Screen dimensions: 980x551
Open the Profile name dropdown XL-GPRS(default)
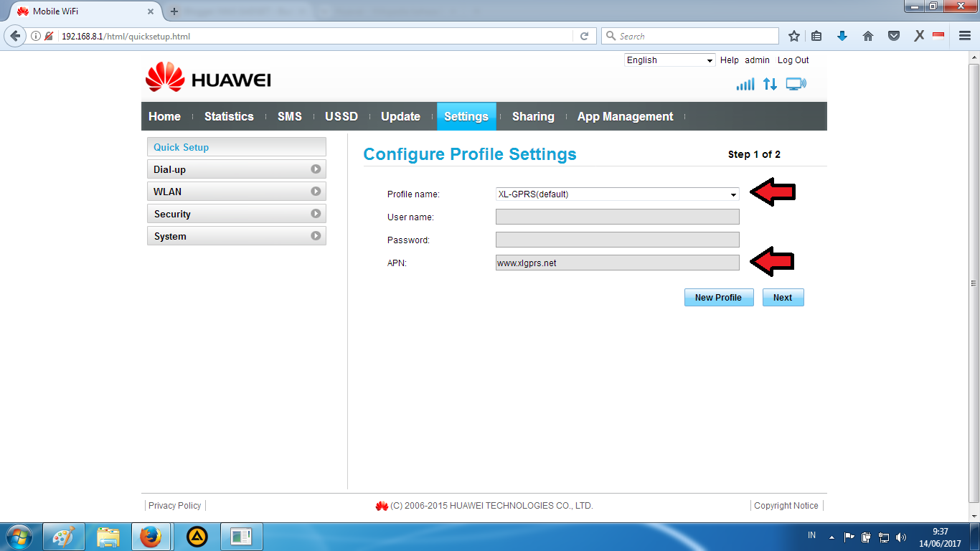tap(617, 194)
